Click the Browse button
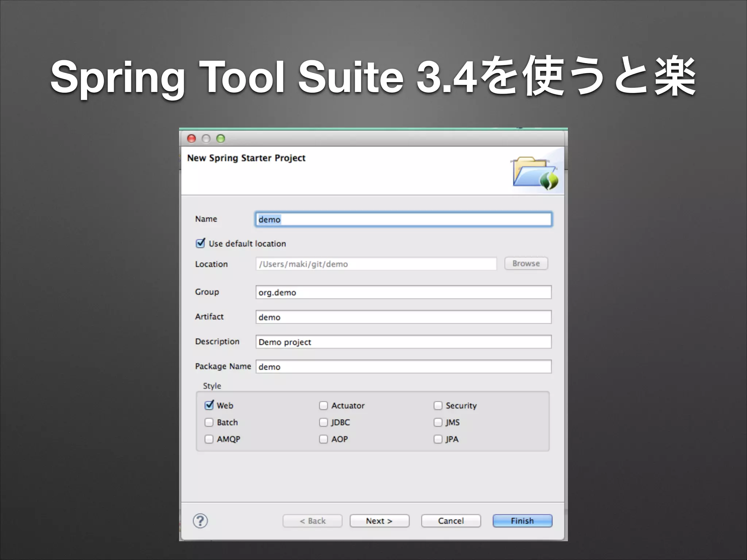747x560 pixels. pyautogui.click(x=526, y=263)
